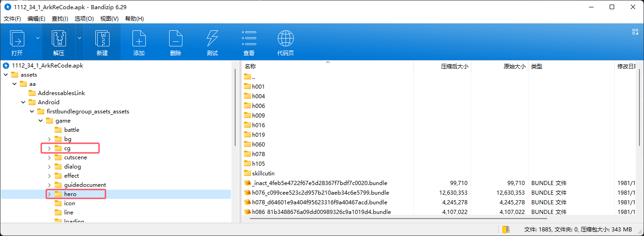Expand the guidedocument folder chevron
This screenshot has height=236, width=644.
49,185
